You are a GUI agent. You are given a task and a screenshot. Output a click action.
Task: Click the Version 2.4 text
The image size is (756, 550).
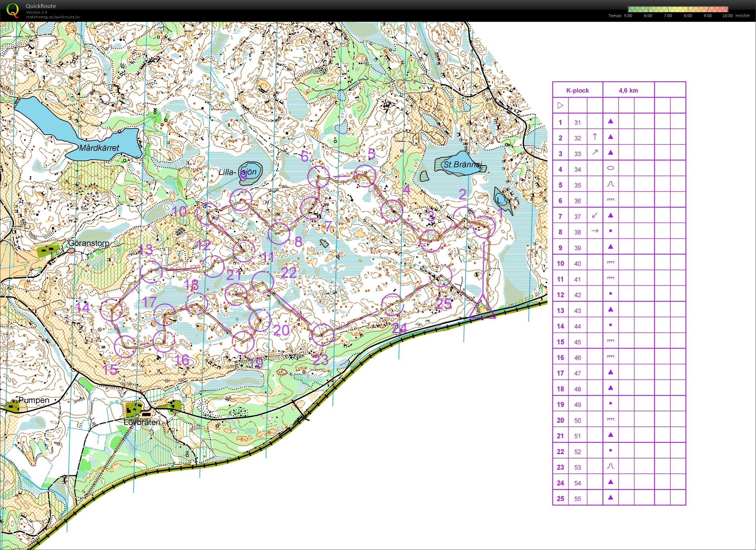click(37, 12)
